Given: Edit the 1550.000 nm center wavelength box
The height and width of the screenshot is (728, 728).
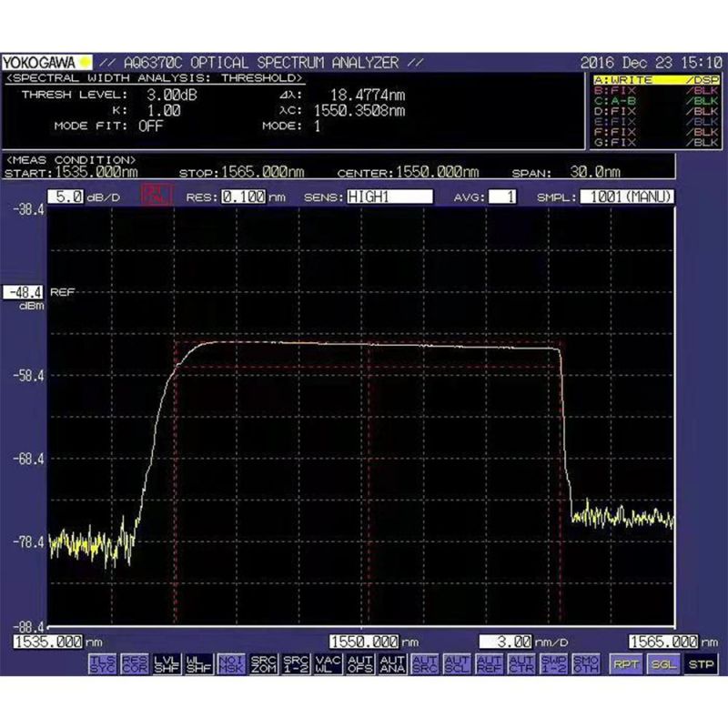Looking at the screenshot, I should 364,642.
